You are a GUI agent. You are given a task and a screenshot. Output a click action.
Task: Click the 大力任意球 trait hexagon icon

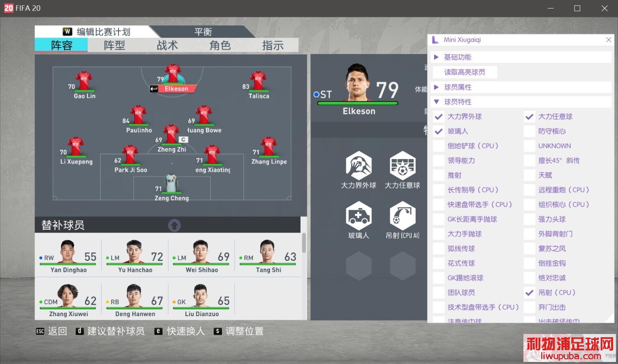402,166
